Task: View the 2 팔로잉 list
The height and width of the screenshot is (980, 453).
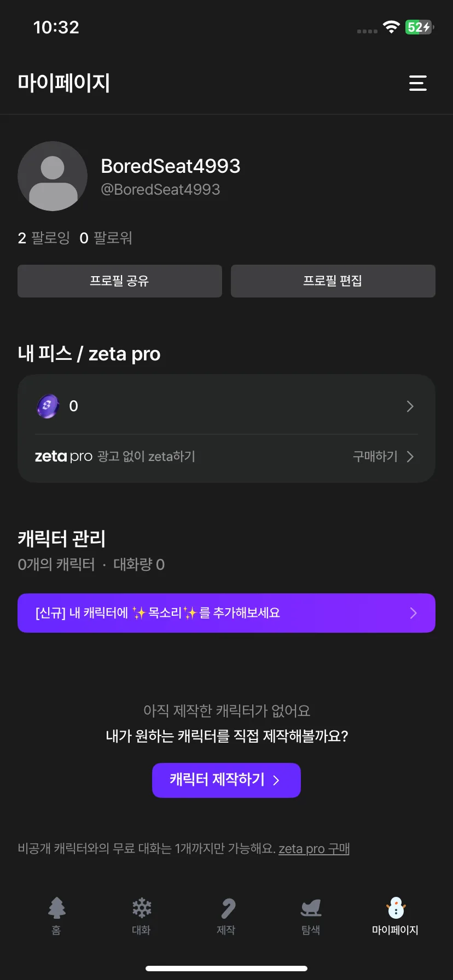Action: pyautogui.click(x=44, y=238)
